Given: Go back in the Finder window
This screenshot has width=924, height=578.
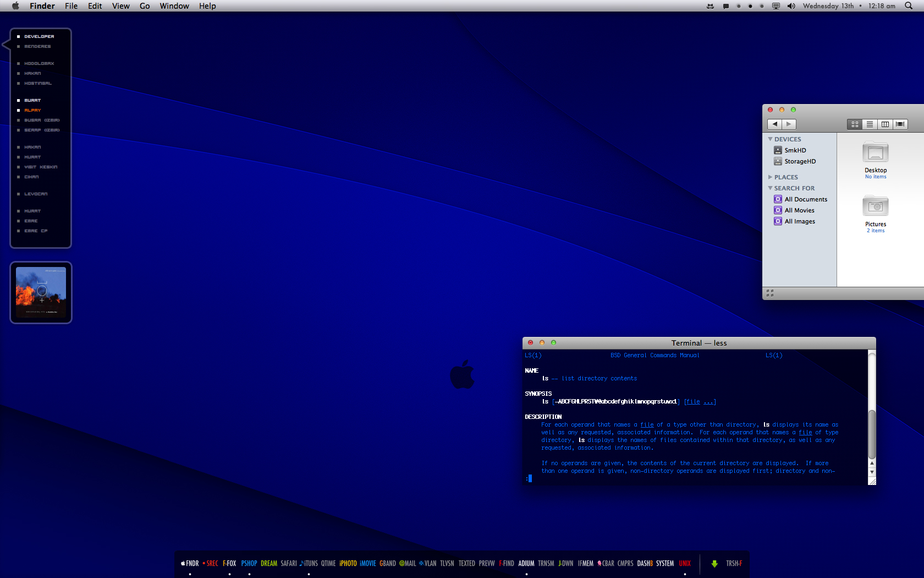Looking at the screenshot, I should 775,124.
